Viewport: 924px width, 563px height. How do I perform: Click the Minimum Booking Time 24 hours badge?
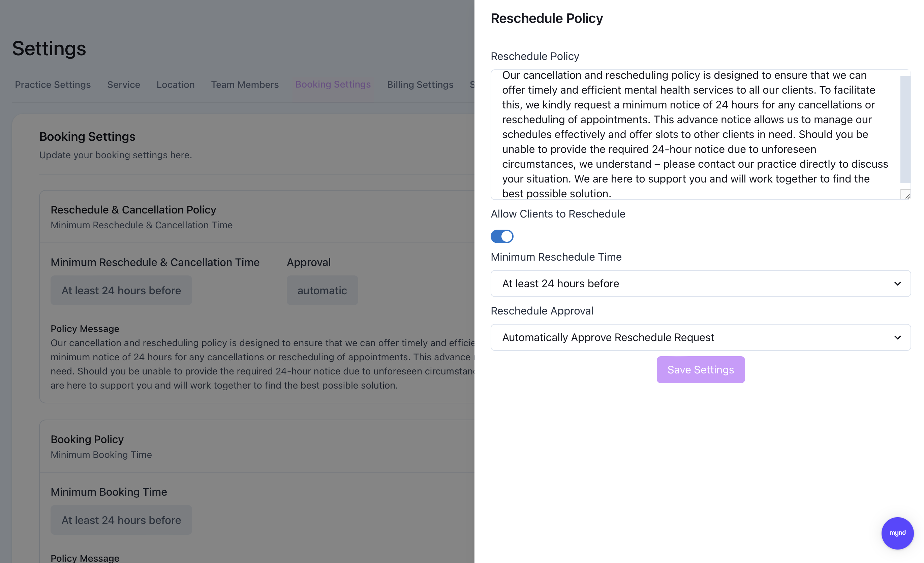click(x=121, y=520)
